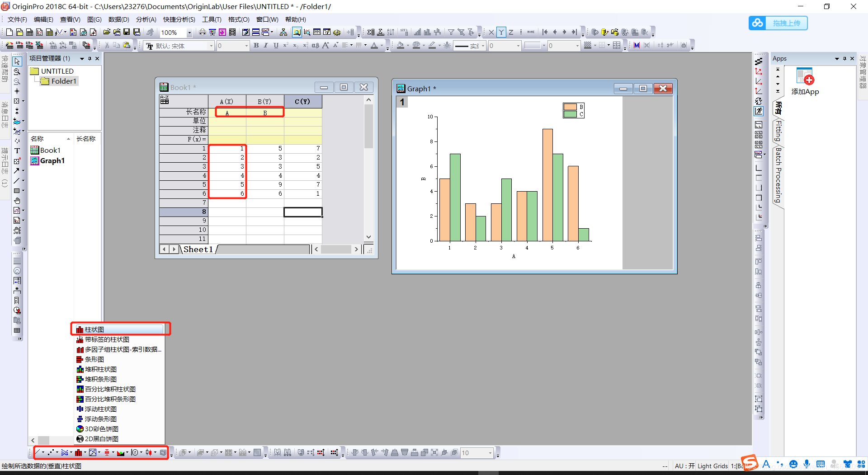868x475 pixels.
Task: Toggle Italic text formatting
Action: 266,45
